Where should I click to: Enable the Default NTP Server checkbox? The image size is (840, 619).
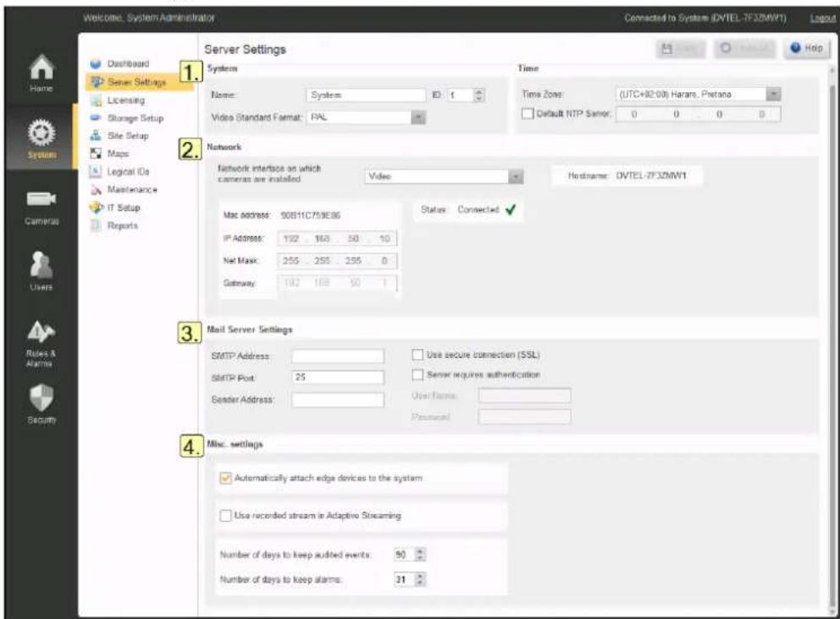pos(528,113)
